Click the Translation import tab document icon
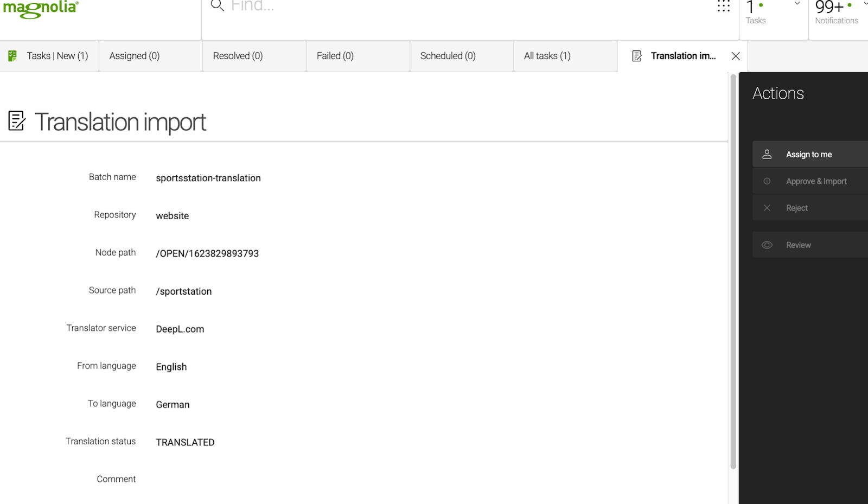 coord(637,56)
